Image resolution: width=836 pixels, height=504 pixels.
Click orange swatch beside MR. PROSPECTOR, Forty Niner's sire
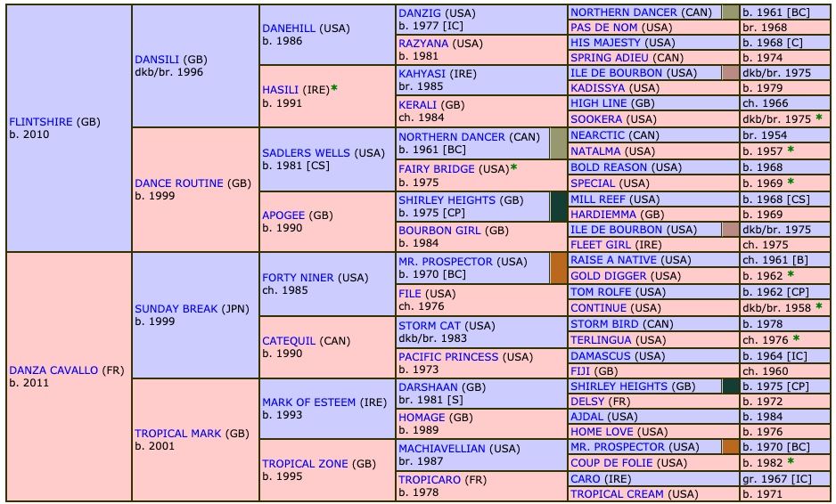tap(559, 268)
